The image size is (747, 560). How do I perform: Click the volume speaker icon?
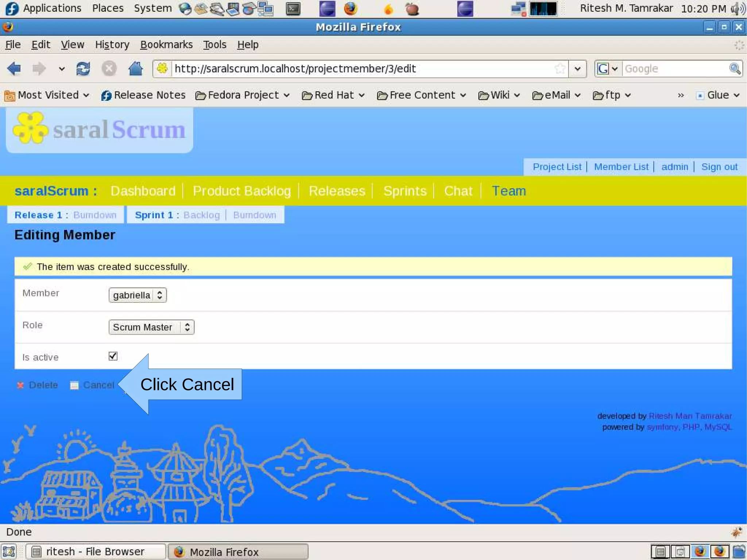pos(738,8)
